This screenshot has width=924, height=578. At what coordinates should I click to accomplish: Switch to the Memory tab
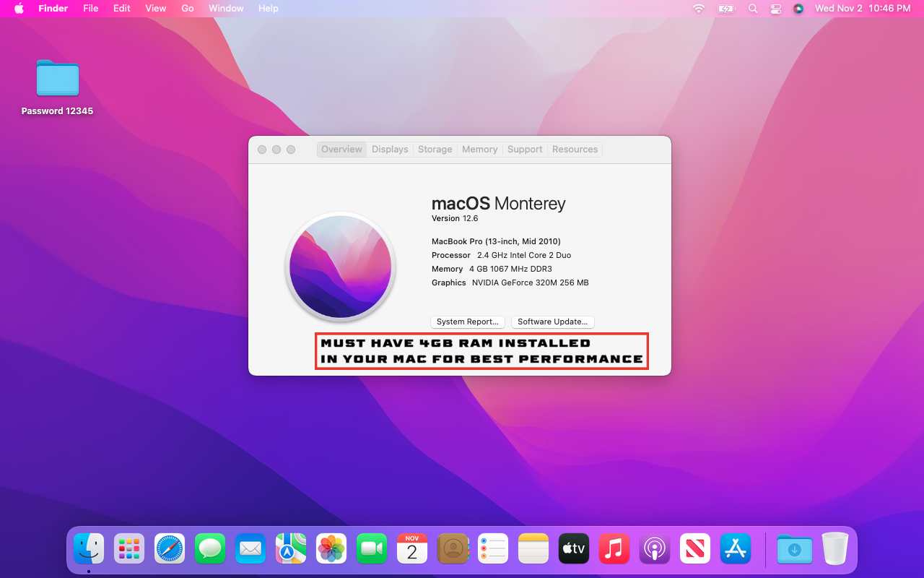479,150
